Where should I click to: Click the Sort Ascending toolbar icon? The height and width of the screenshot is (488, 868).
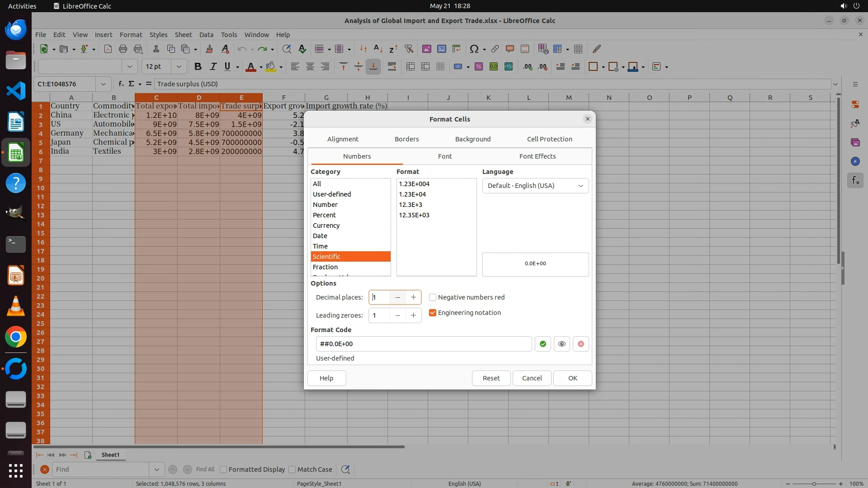click(x=378, y=49)
